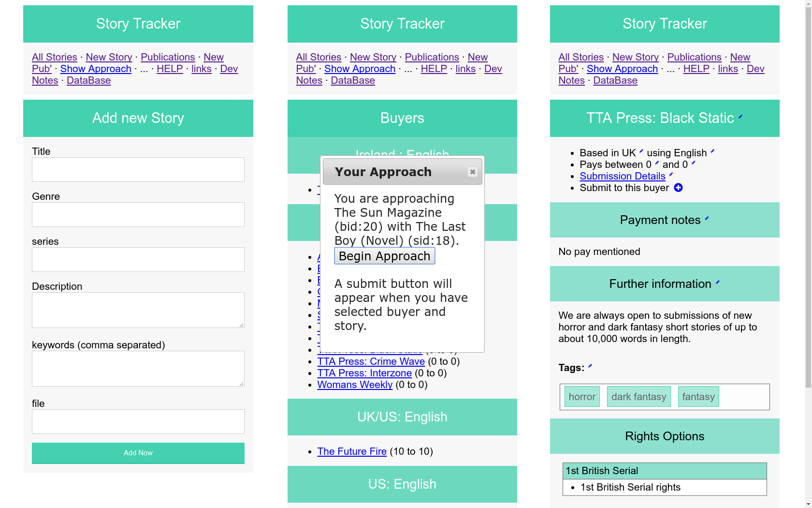
Task: Open the TTA Press: Interzone buyer page
Action: (364, 373)
